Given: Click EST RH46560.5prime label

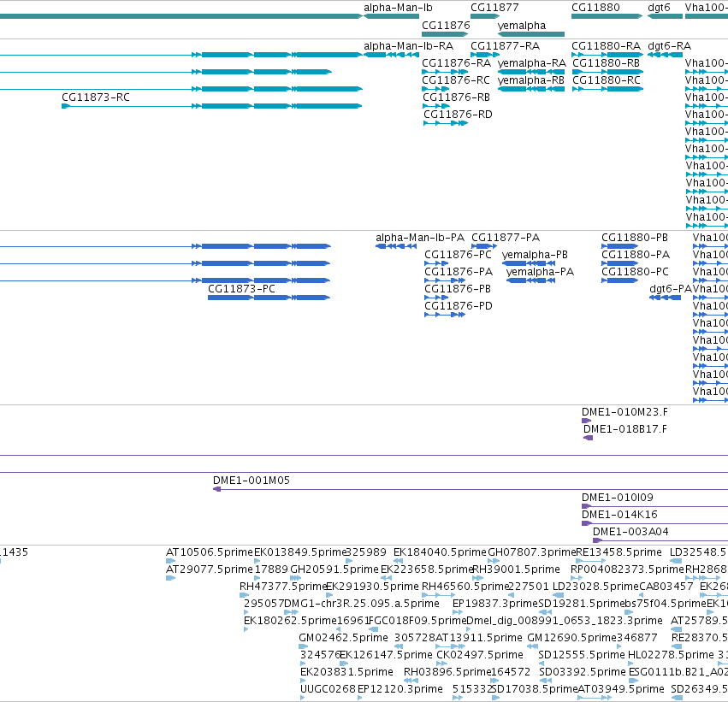Looking at the screenshot, I should [465, 587].
